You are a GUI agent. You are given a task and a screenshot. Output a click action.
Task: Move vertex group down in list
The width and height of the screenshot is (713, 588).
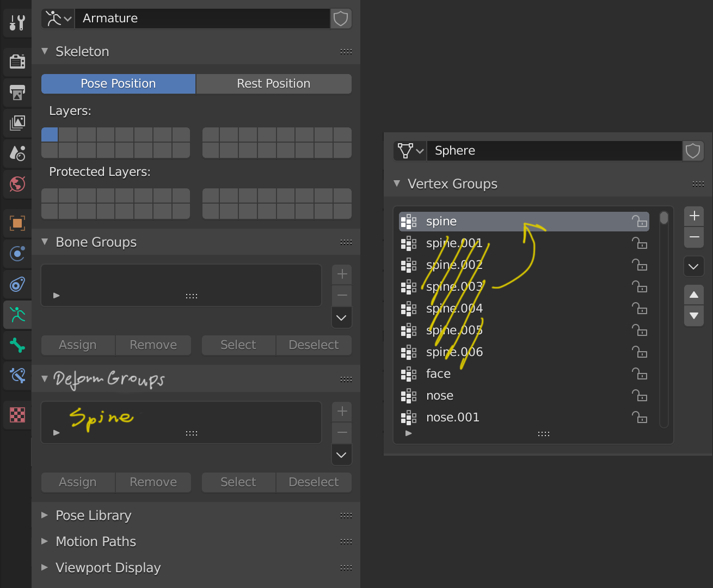(694, 316)
